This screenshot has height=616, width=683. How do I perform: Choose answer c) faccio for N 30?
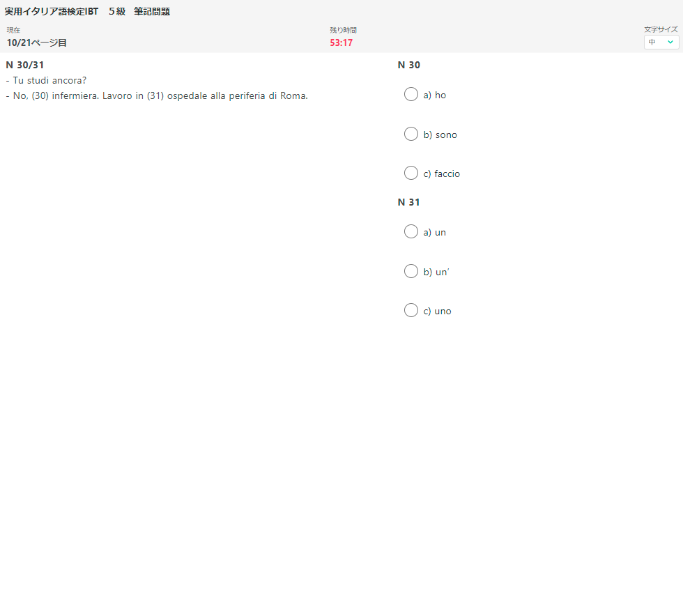[410, 173]
